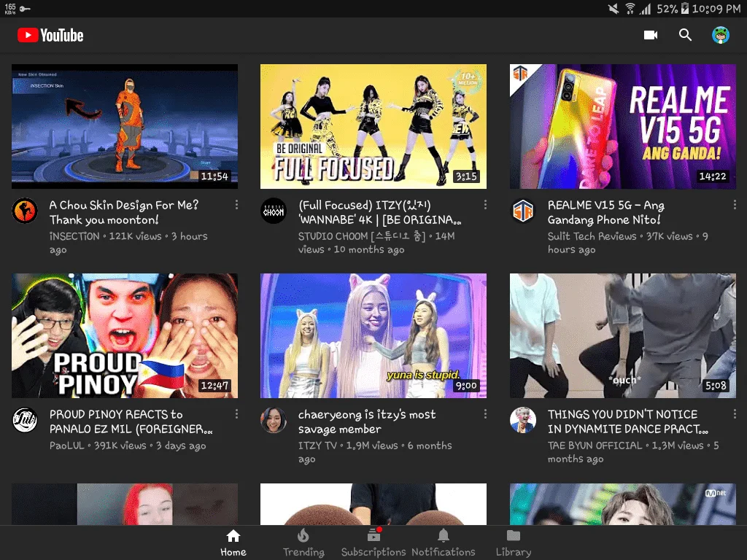Open title 'THINGS YOU DIDN'T NOTICE IN DYNAMITE'
Screen dimensions: 747x560
(x=628, y=421)
